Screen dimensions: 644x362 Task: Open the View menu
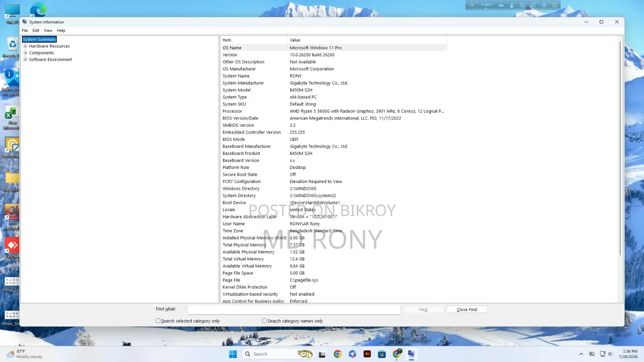coord(48,31)
